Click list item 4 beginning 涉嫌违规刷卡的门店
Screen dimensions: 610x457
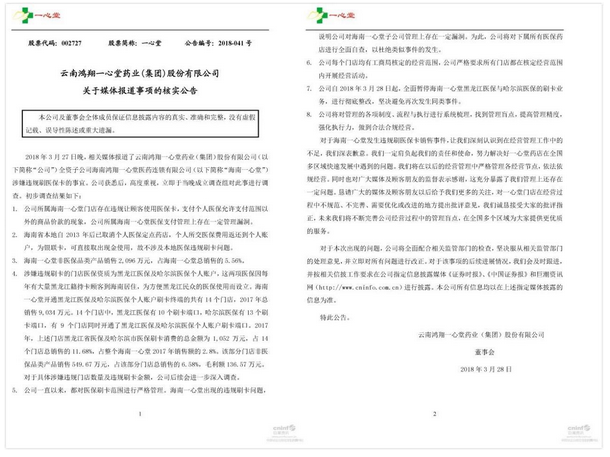(140, 325)
